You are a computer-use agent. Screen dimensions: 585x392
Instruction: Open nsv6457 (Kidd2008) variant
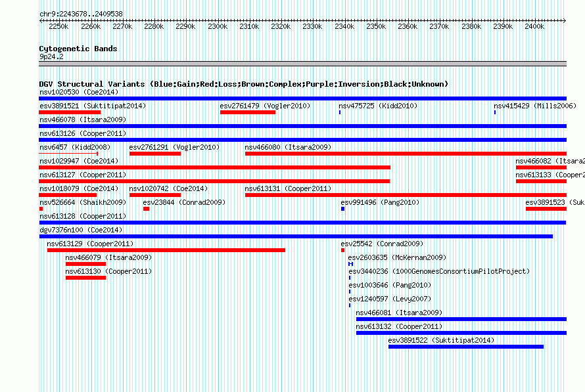[x=75, y=147]
